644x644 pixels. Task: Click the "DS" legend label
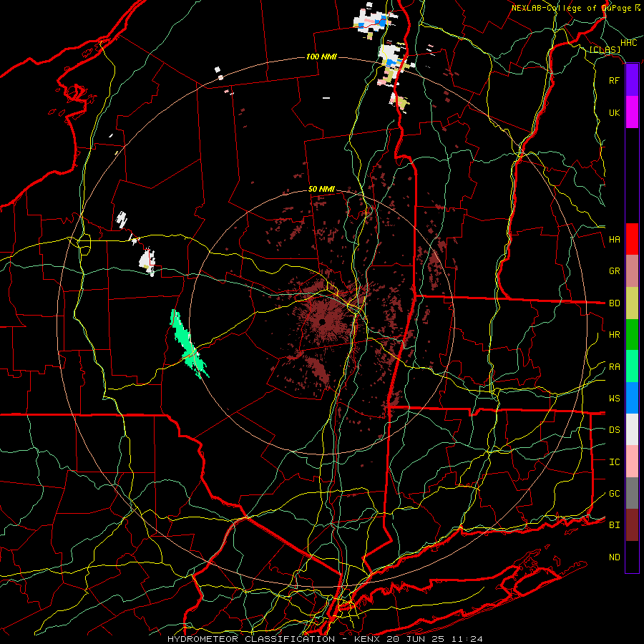[x=614, y=430]
